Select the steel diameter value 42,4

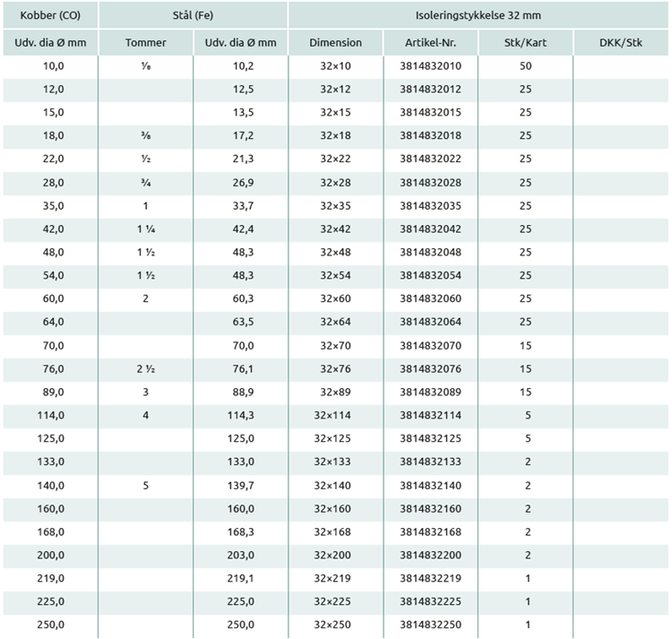(243, 229)
